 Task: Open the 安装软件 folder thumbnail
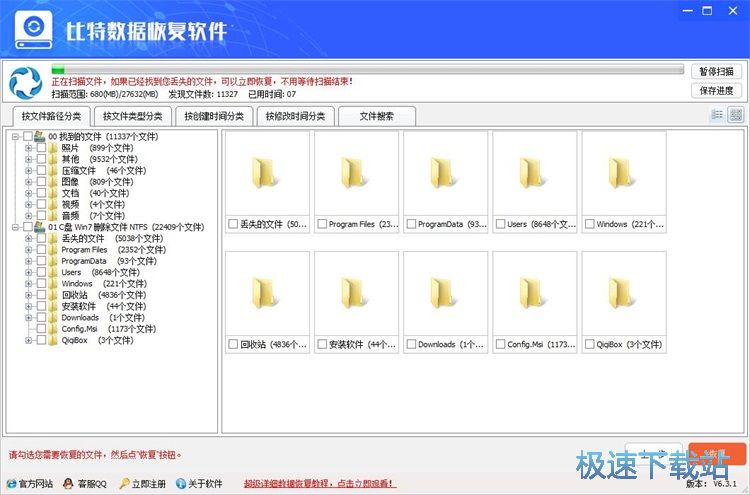tap(354, 294)
